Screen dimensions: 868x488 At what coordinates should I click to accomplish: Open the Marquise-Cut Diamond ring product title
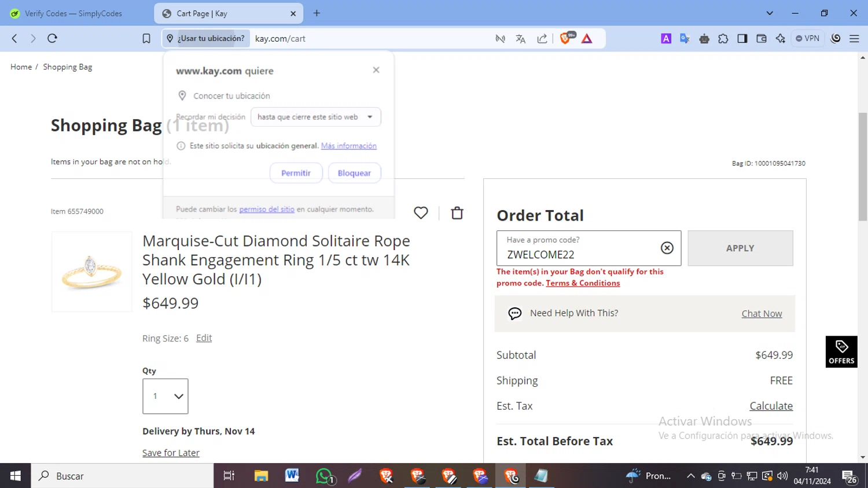[276, 260]
